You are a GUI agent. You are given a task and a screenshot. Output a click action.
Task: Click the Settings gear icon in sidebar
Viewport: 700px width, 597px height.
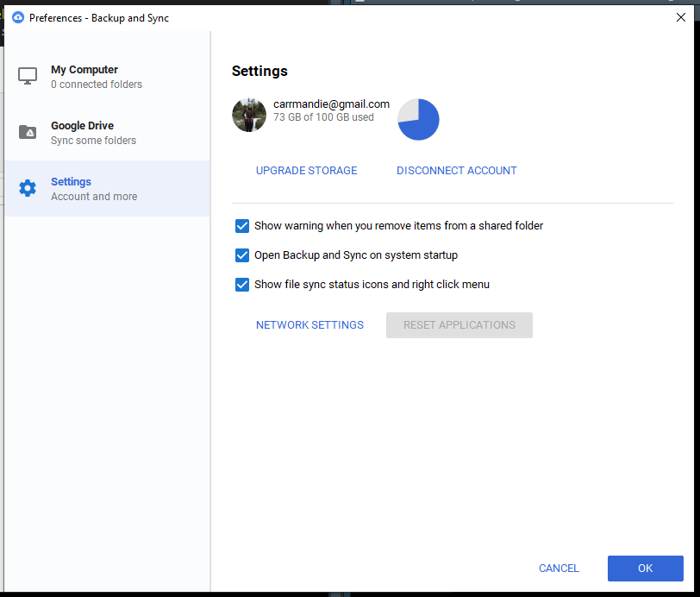[x=28, y=189]
